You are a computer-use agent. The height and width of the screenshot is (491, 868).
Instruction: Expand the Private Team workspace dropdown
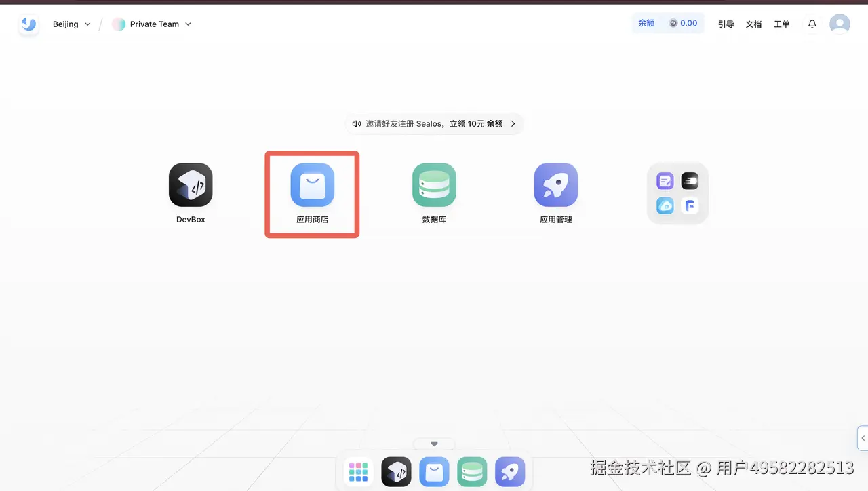coord(152,24)
